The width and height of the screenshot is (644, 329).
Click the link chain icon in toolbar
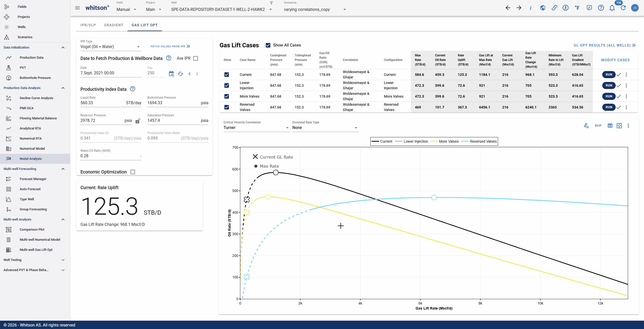click(x=554, y=8)
